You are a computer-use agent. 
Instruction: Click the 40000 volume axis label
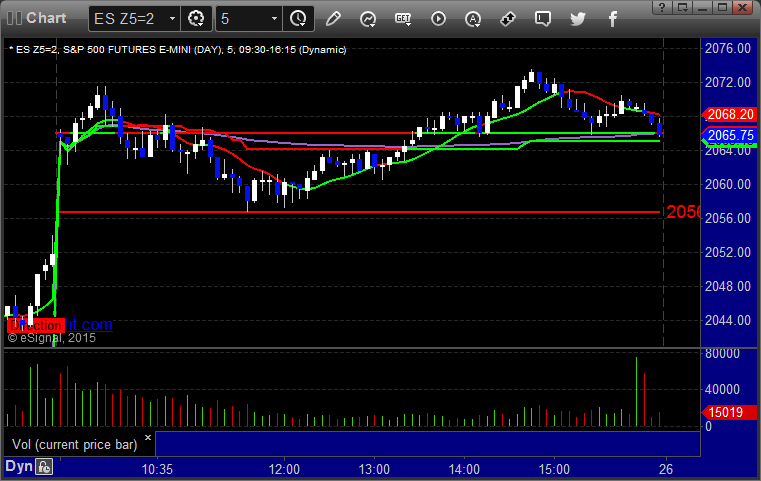[723, 389]
